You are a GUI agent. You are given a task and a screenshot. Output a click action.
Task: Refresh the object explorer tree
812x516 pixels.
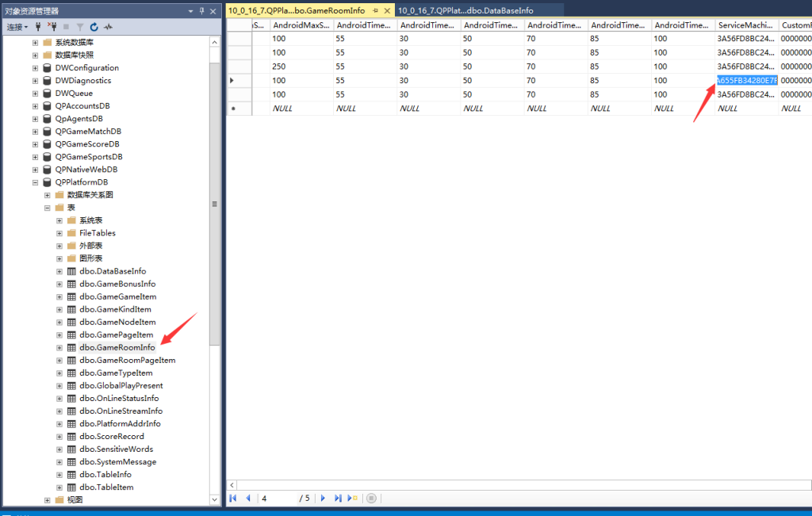pyautogui.click(x=94, y=27)
